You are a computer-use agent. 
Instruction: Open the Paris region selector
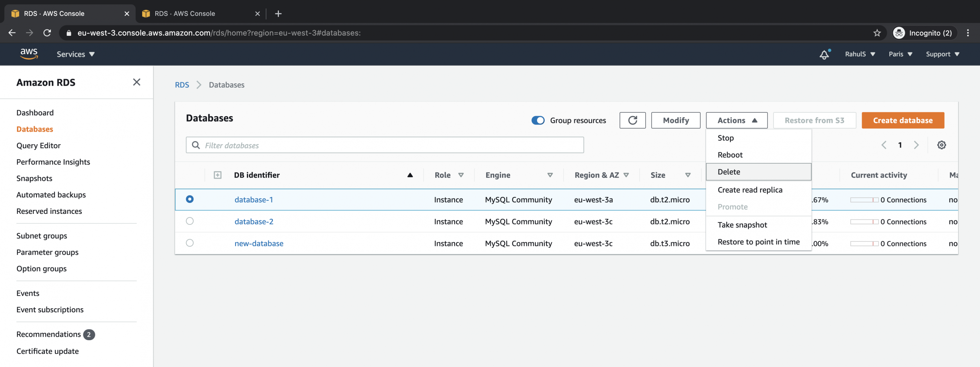pyautogui.click(x=900, y=54)
